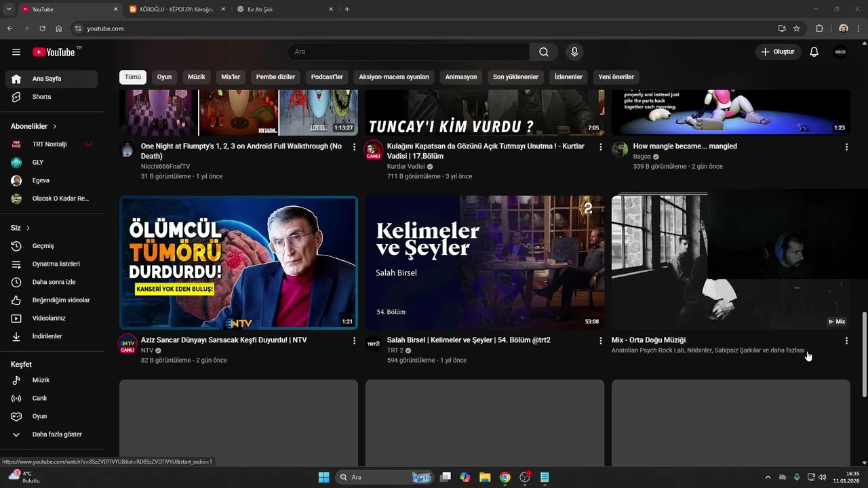Screen dimensions: 868x488
Task: Click the YouTube logo
Action: pyautogui.click(x=54, y=52)
